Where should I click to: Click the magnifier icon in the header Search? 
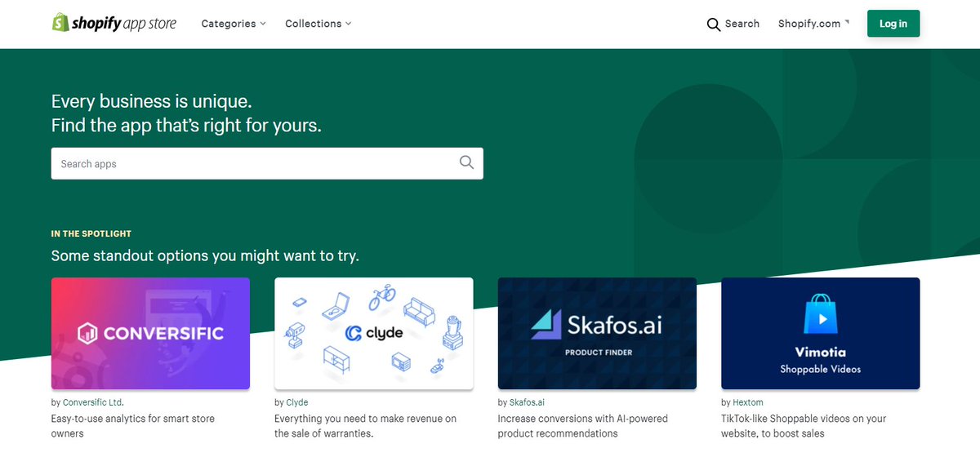pyautogui.click(x=714, y=24)
